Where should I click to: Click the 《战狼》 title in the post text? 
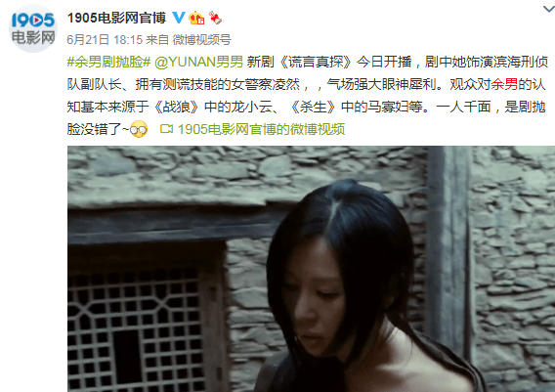click(x=178, y=107)
